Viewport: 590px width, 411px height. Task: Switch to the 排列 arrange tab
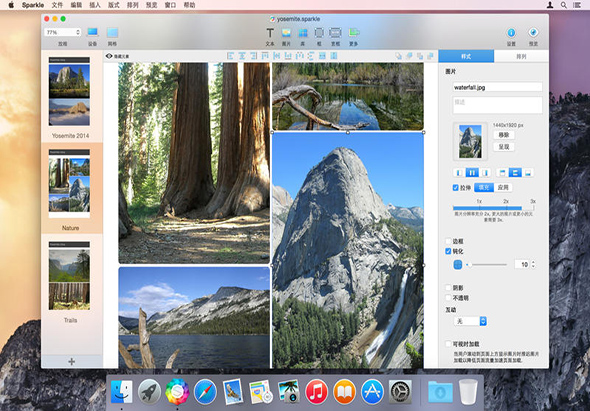[x=521, y=56]
